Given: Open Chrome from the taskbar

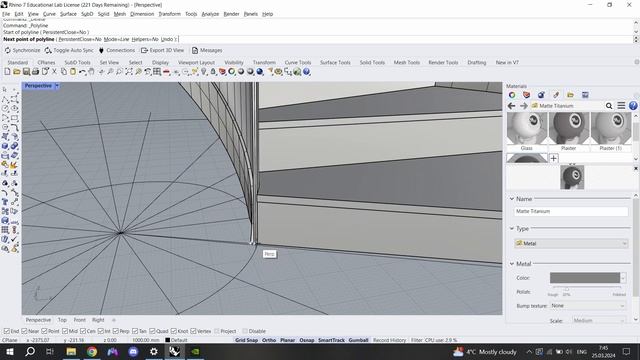Looking at the screenshot, I should (92, 351).
